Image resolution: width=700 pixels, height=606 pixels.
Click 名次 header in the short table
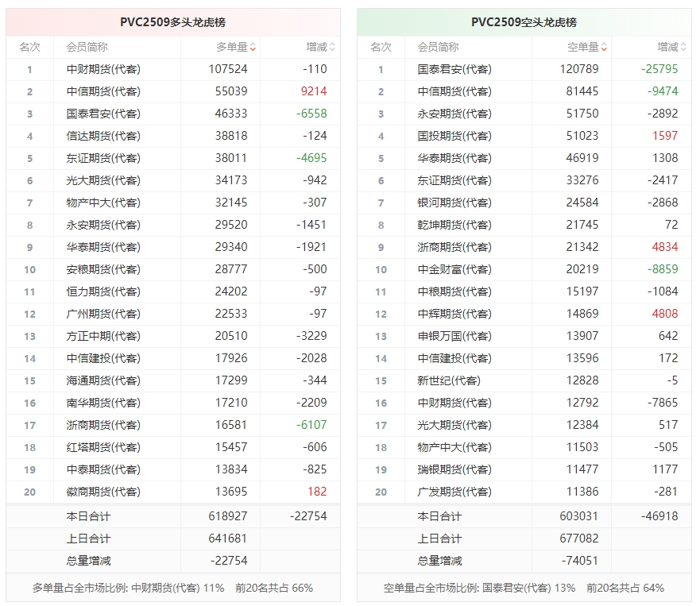(x=381, y=47)
